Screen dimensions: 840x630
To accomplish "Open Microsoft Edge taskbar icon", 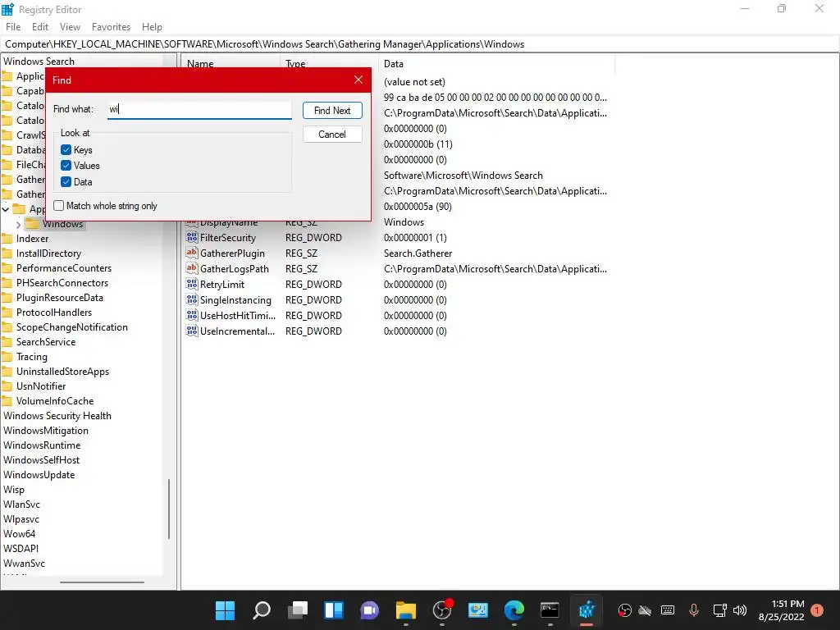I will [x=514, y=610].
